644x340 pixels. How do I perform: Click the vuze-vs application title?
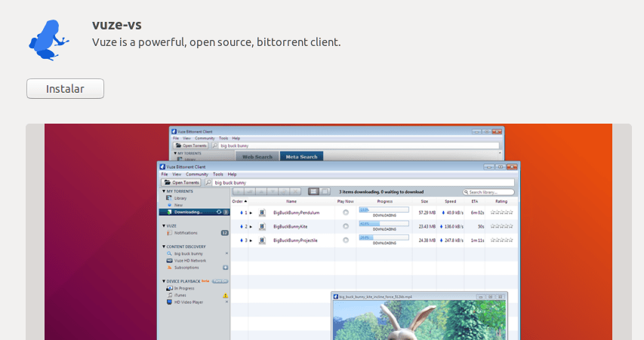tap(116, 25)
